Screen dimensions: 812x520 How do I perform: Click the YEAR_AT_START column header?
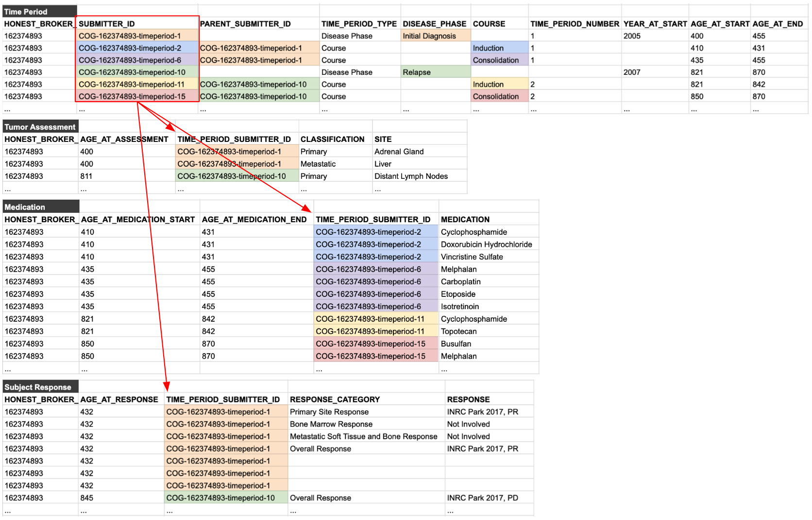pos(655,24)
